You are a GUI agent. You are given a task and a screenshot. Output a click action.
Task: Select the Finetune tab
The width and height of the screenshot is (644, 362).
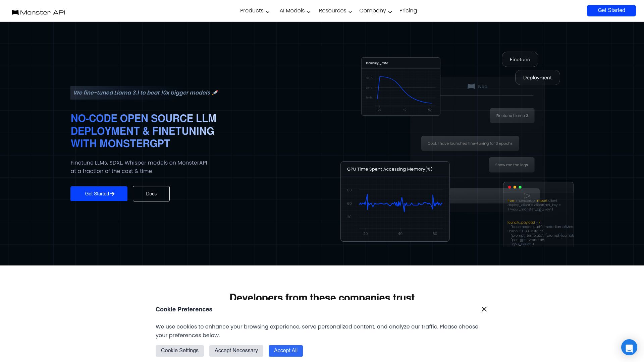[520, 59]
